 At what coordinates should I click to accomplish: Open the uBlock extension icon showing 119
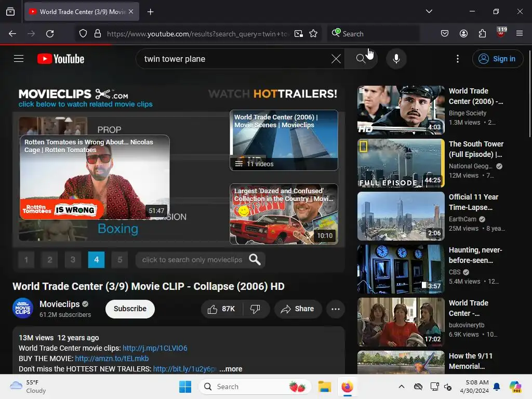click(x=501, y=32)
